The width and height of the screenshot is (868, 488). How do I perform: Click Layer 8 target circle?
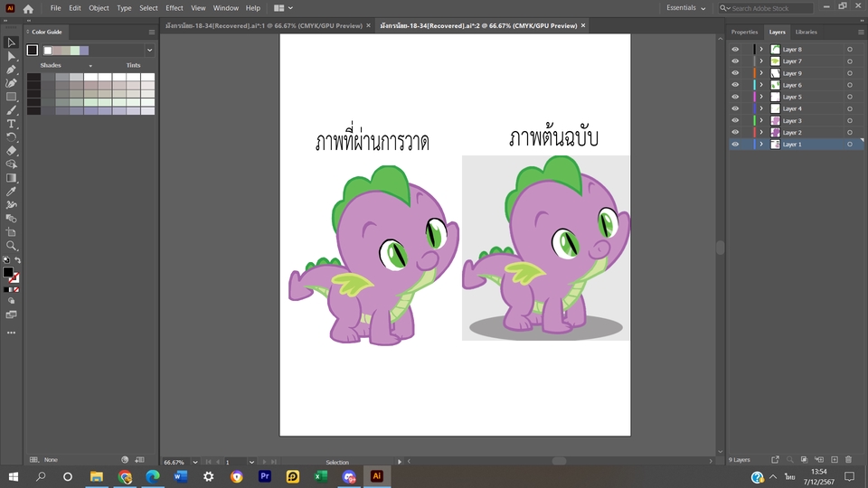click(x=850, y=49)
